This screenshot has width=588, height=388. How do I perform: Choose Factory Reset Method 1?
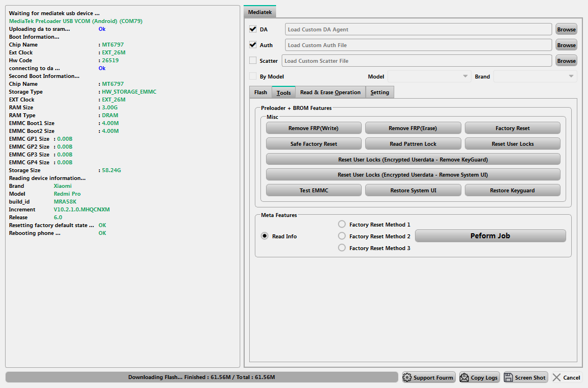tap(342, 224)
